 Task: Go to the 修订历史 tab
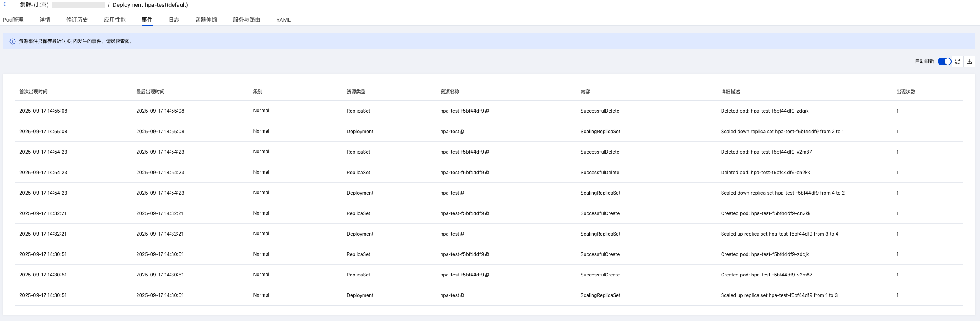pos(77,20)
